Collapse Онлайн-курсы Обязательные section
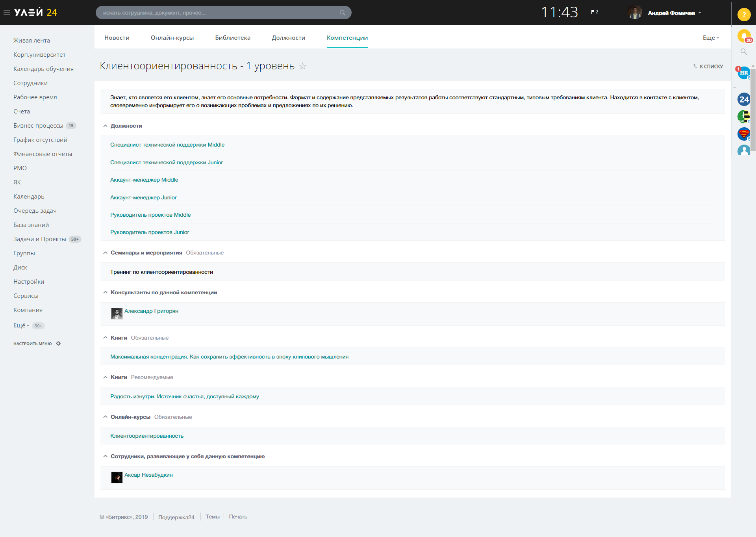The width and height of the screenshot is (756, 537). coord(105,417)
